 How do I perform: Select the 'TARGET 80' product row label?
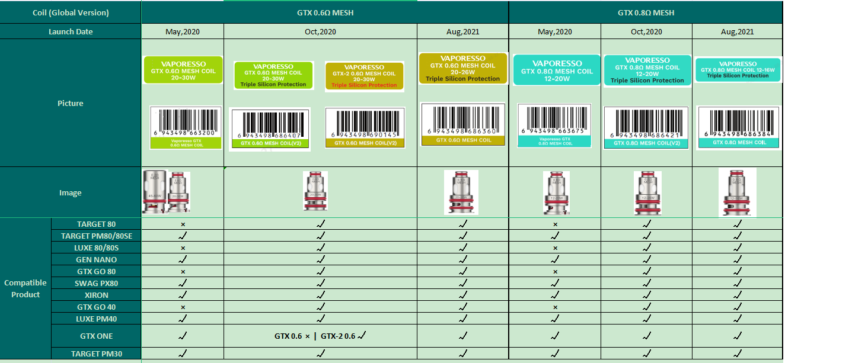[97, 224]
